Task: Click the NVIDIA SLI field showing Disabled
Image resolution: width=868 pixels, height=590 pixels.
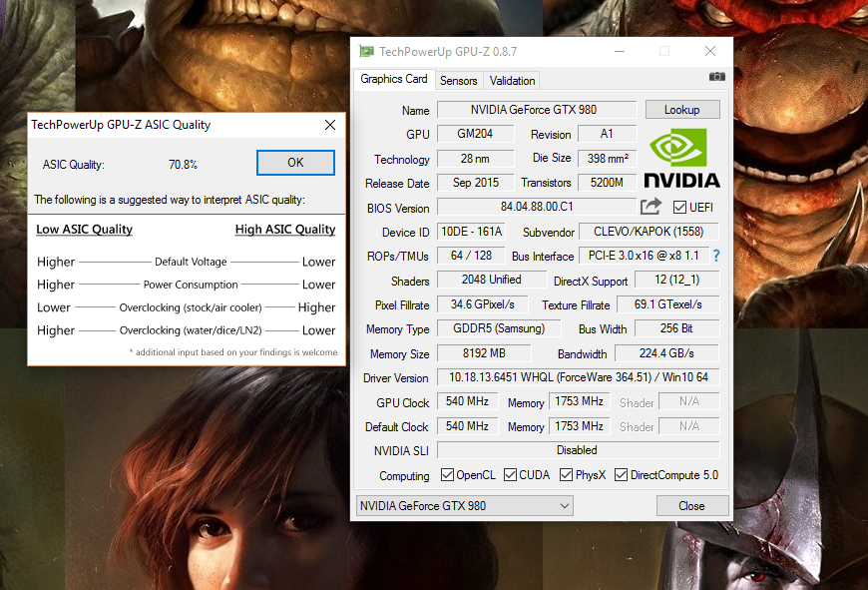Action: coord(578,450)
